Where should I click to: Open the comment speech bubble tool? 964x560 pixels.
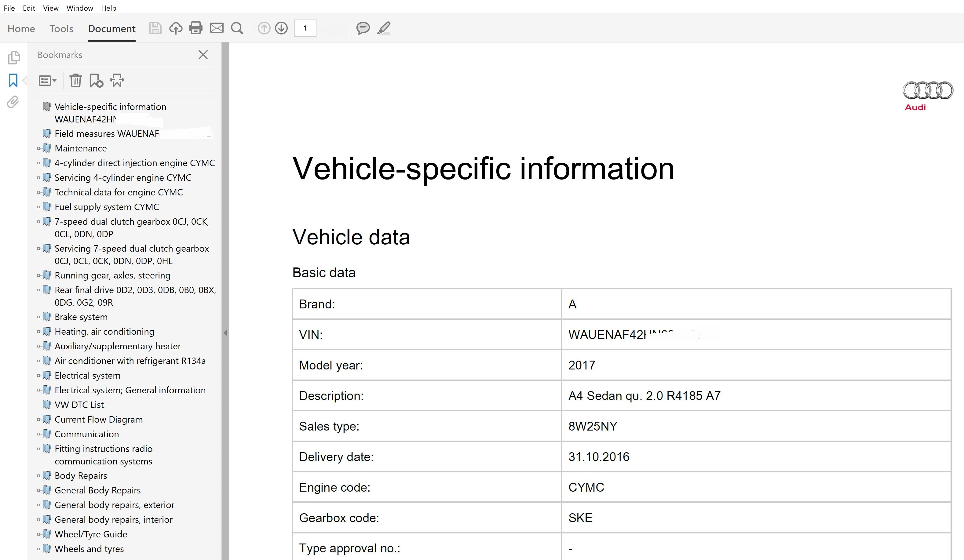pos(363,28)
